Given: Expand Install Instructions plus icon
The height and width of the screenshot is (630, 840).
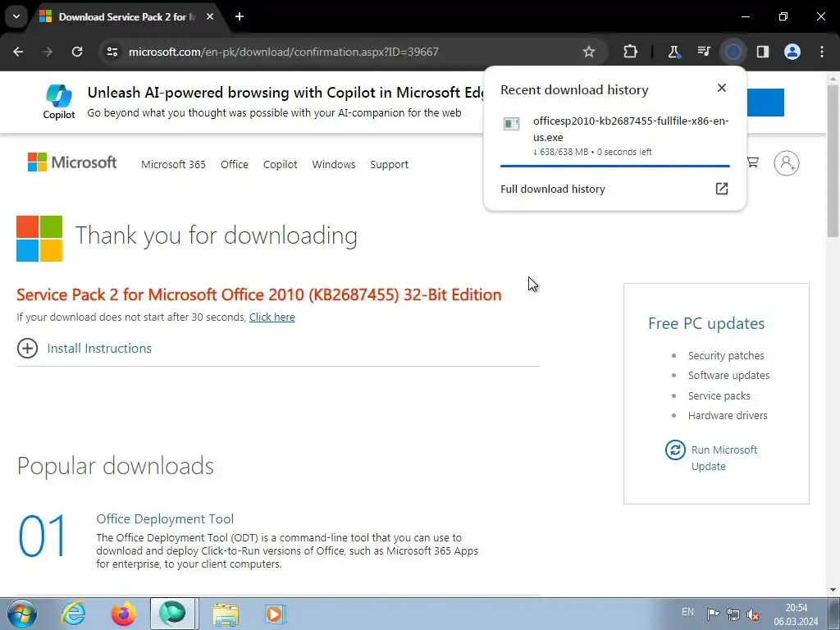Looking at the screenshot, I should [x=27, y=348].
